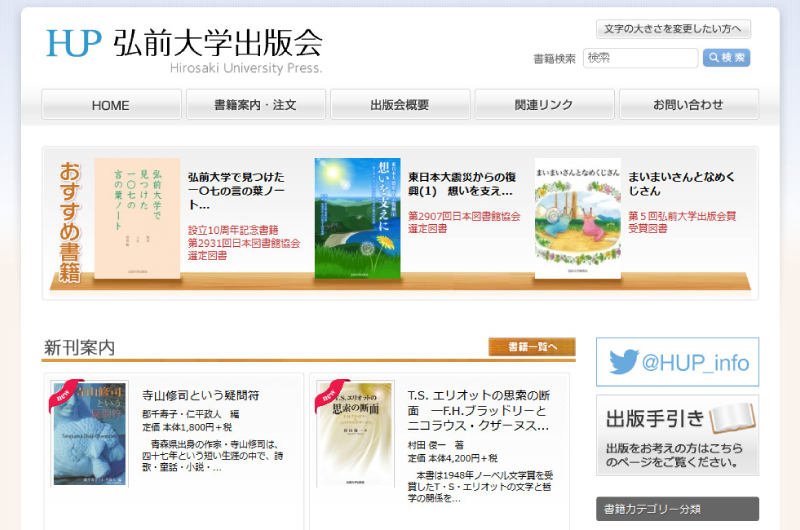Open the 関連リンク menu item
Image resolution: width=800 pixels, height=530 pixels.
click(544, 105)
